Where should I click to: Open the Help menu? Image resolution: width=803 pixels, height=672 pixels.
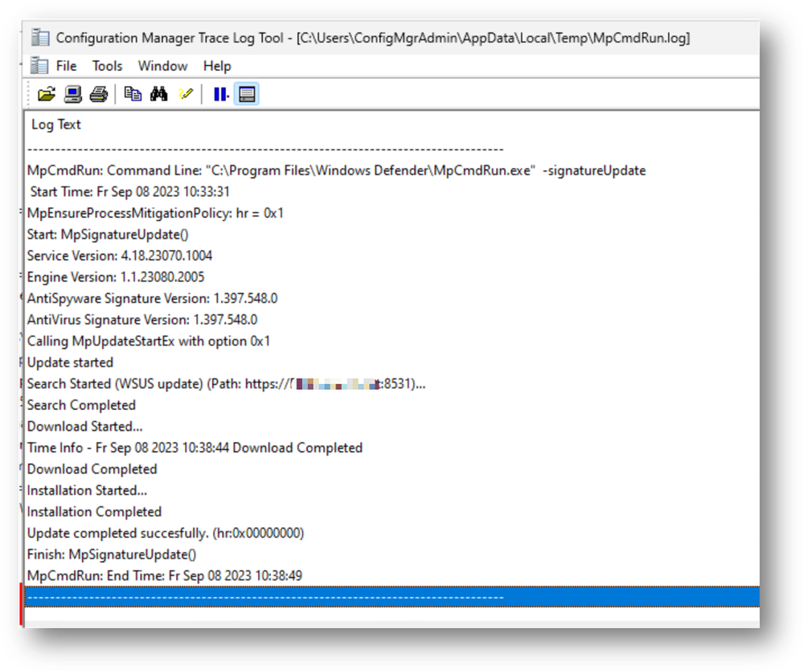pyautogui.click(x=217, y=66)
